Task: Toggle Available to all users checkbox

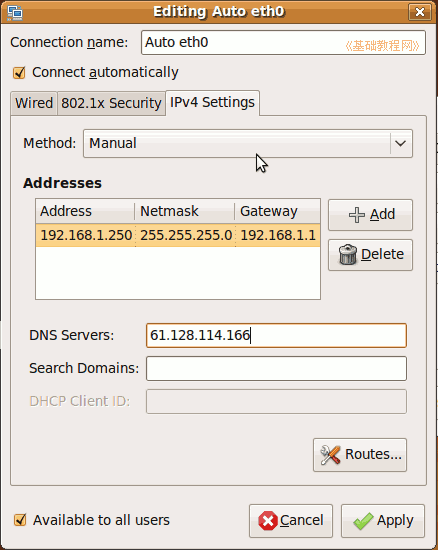Action: [x=20, y=520]
